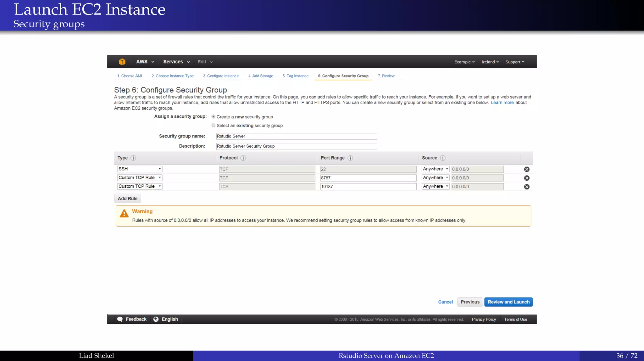Open the Learn more link

pos(502,103)
